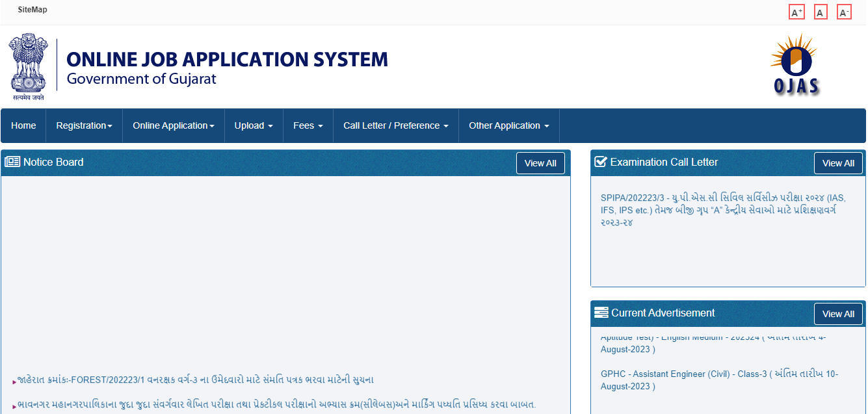Click the Notice Board panel heading

(x=53, y=162)
